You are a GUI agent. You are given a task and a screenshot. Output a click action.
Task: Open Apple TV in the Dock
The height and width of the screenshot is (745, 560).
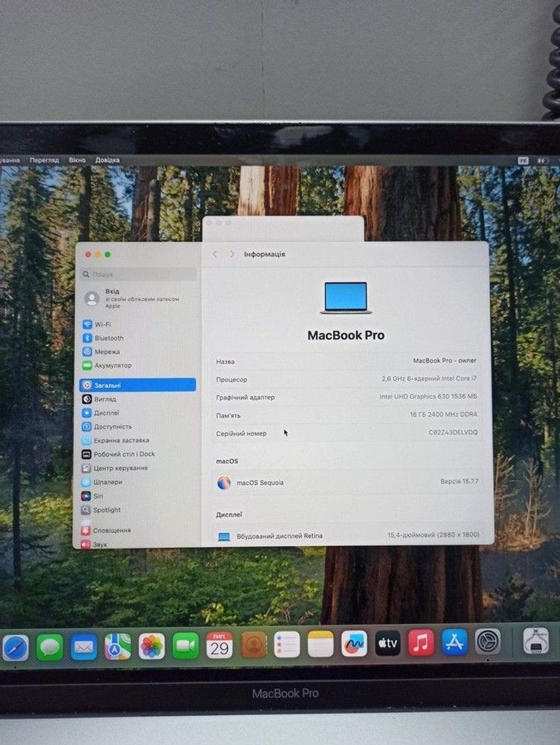[x=387, y=643]
